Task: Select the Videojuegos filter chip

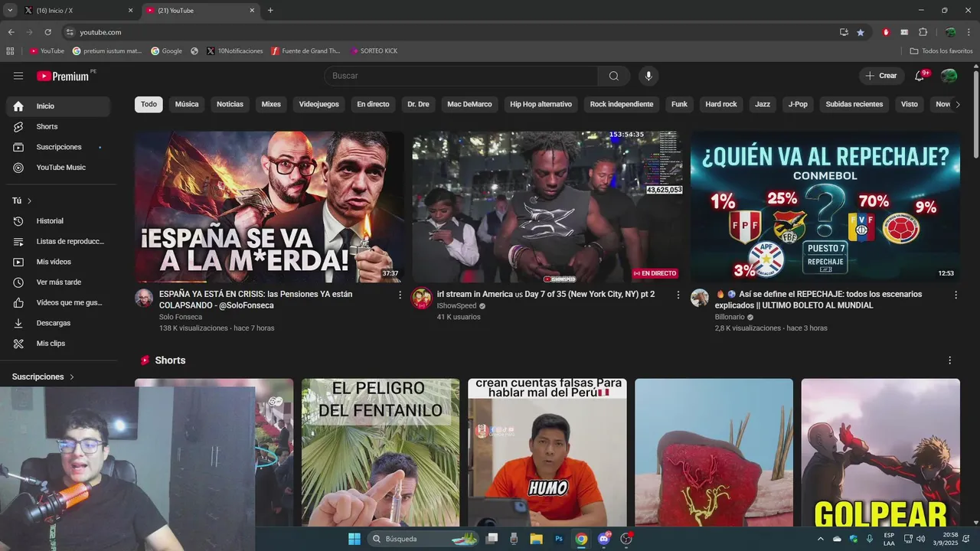Action: [x=318, y=104]
